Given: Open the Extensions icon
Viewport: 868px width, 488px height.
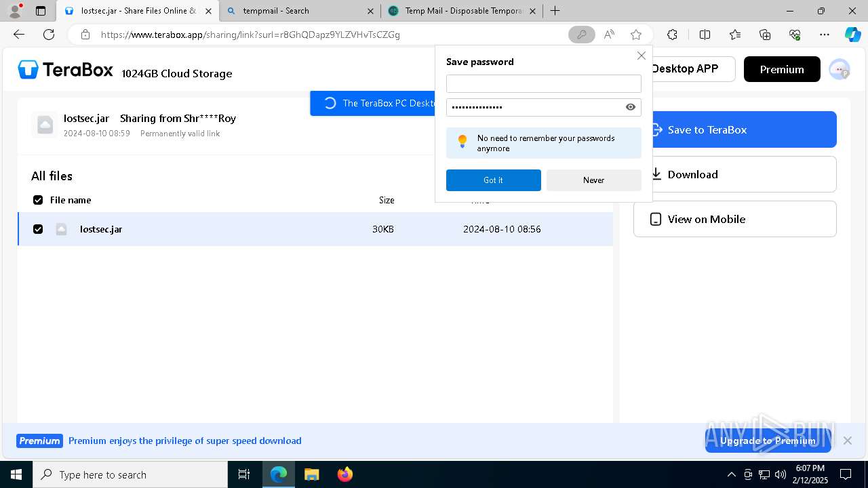Looking at the screenshot, I should (672, 35).
